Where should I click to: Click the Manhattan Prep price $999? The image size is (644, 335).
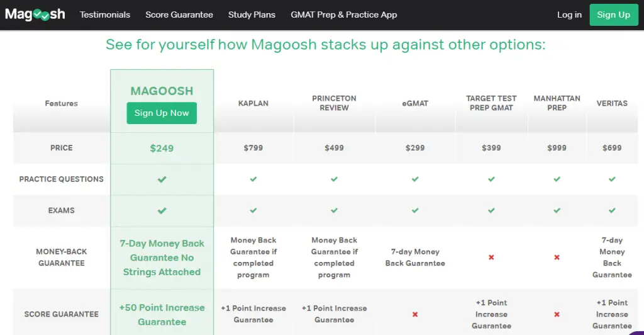click(557, 148)
